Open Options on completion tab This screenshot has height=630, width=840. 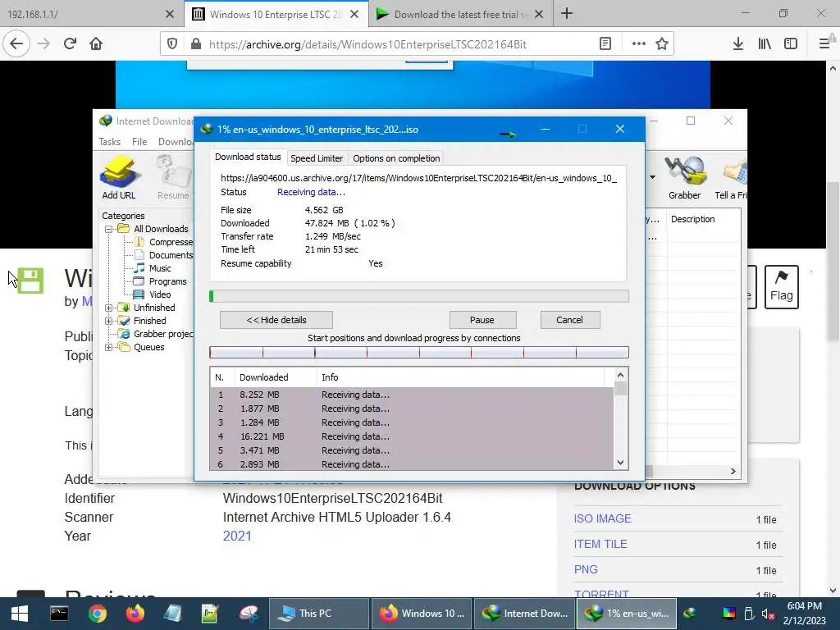coord(396,158)
